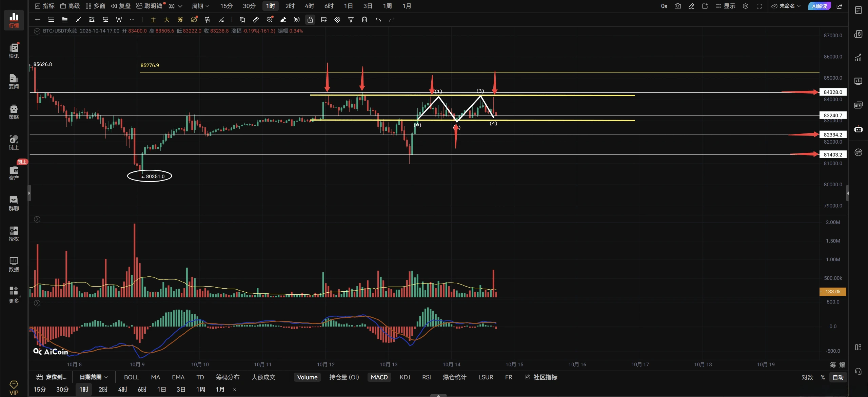Open the 链上 on-chain sidebar icon
Image resolution: width=868 pixels, height=397 pixels.
[14, 142]
